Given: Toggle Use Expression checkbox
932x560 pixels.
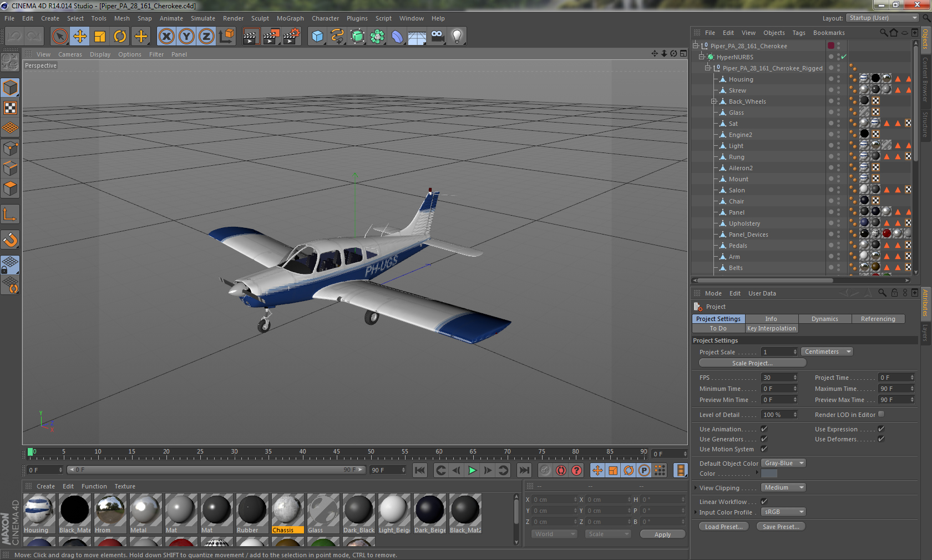Looking at the screenshot, I should click(881, 429).
